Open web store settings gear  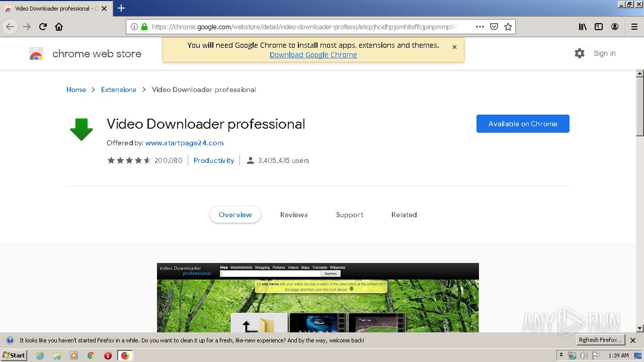pos(580,53)
